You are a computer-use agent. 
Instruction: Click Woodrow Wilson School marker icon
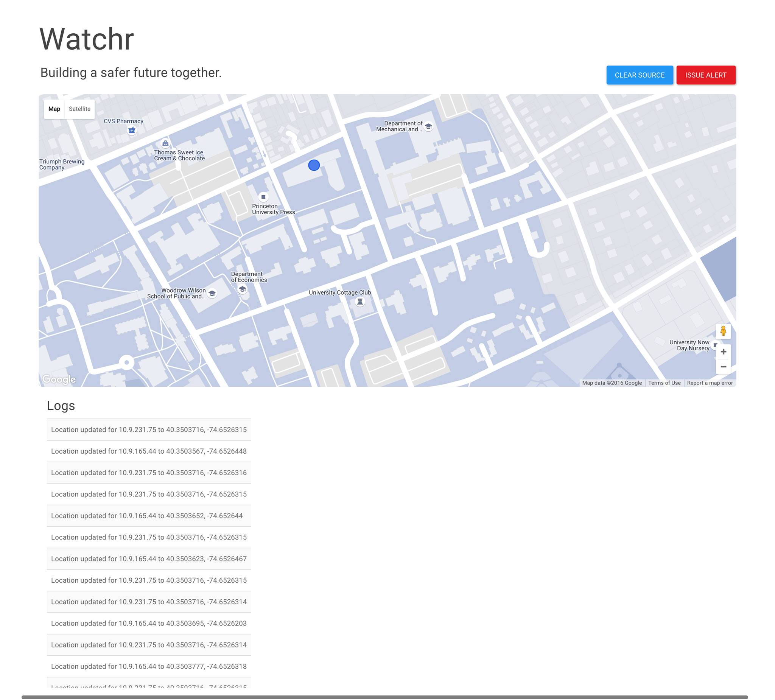pyautogui.click(x=212, y=293)
